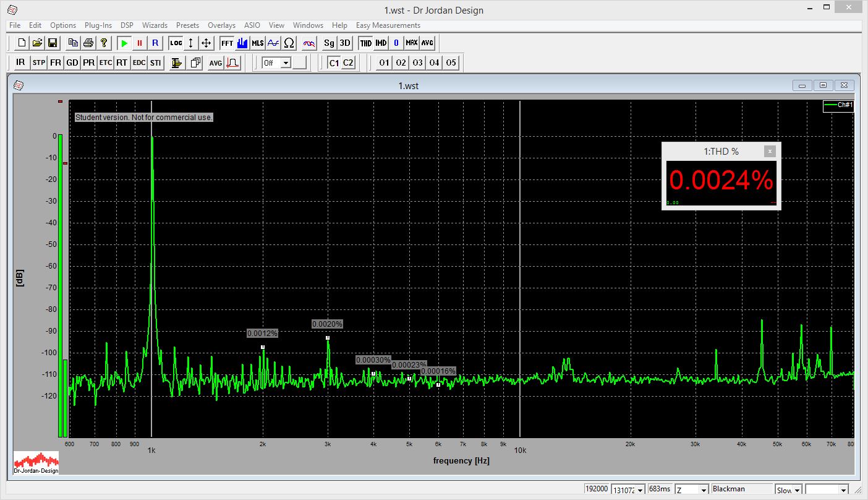Toggle channel C1

[x=334, y=62]
